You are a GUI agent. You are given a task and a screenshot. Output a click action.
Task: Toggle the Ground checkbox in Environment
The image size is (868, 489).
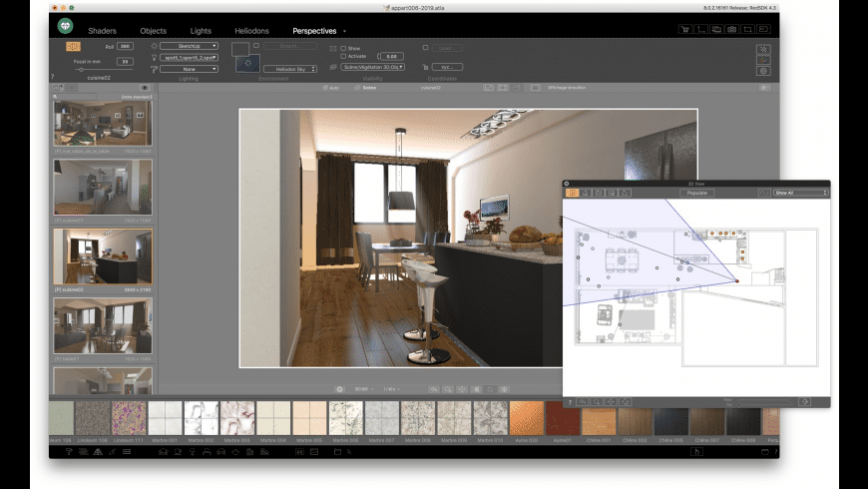[x=256, y=46]
